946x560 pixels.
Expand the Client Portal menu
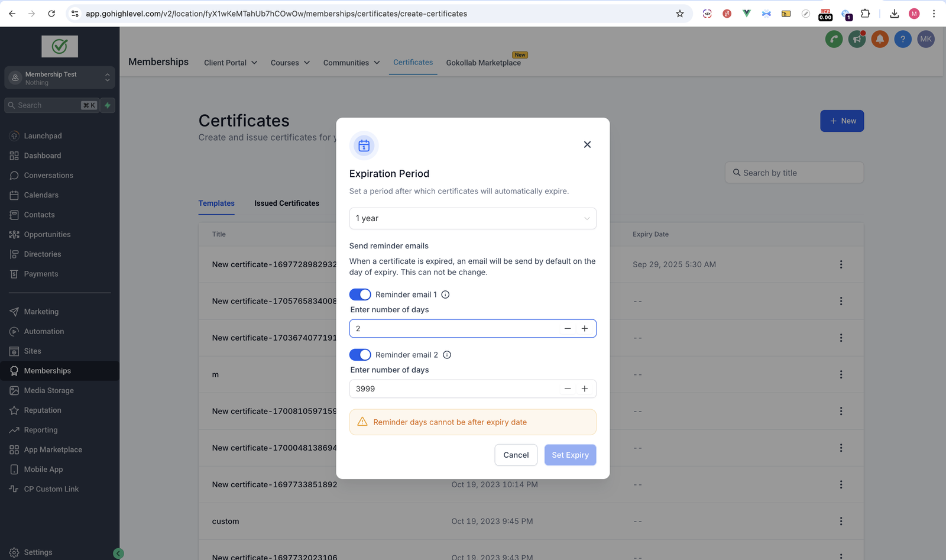(231, 63)
